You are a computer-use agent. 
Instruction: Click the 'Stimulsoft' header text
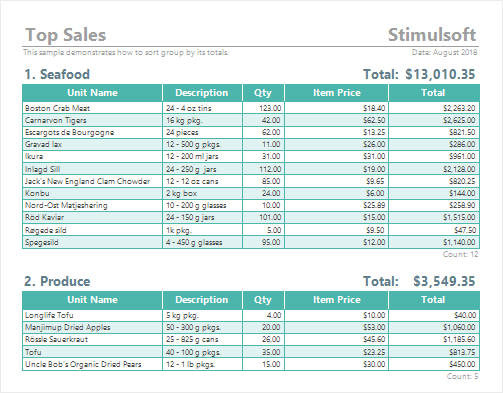pos(432,35)
